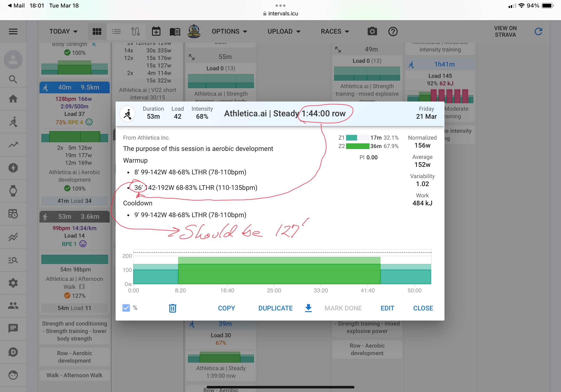Open the UPLOAD dropdown menu

pos(284,31)
